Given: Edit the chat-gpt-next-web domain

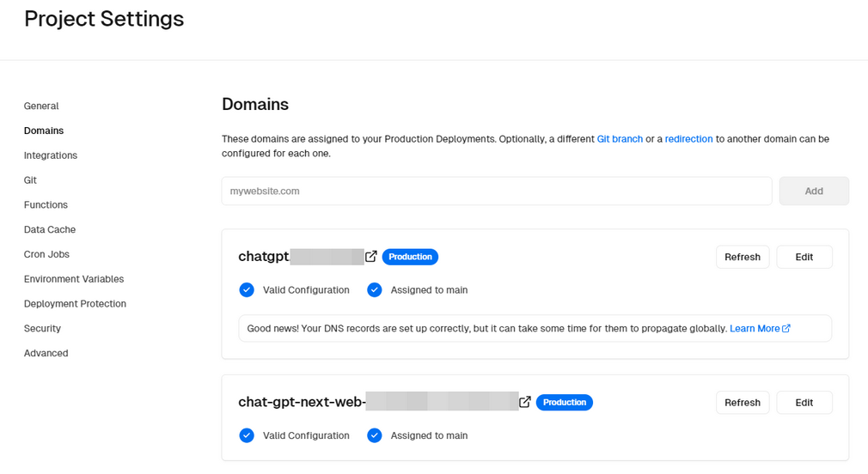Looking at the screenshot, I should pos(804,402).
